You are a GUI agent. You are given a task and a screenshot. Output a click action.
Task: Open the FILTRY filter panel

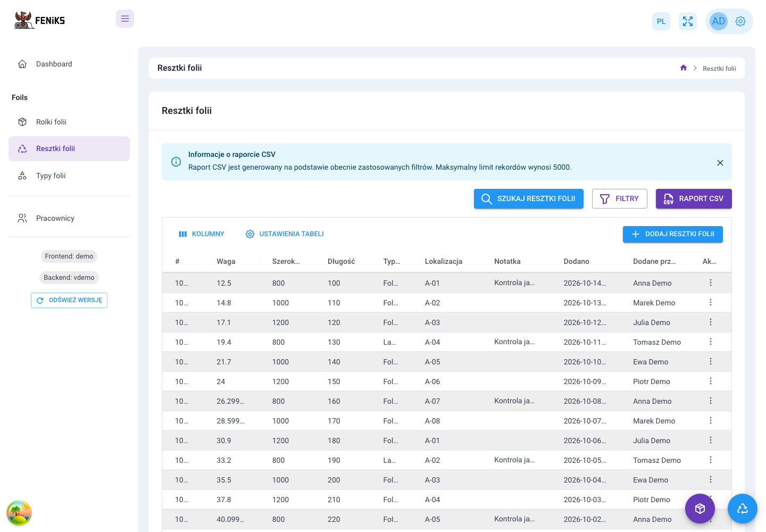tap(620, 198)
